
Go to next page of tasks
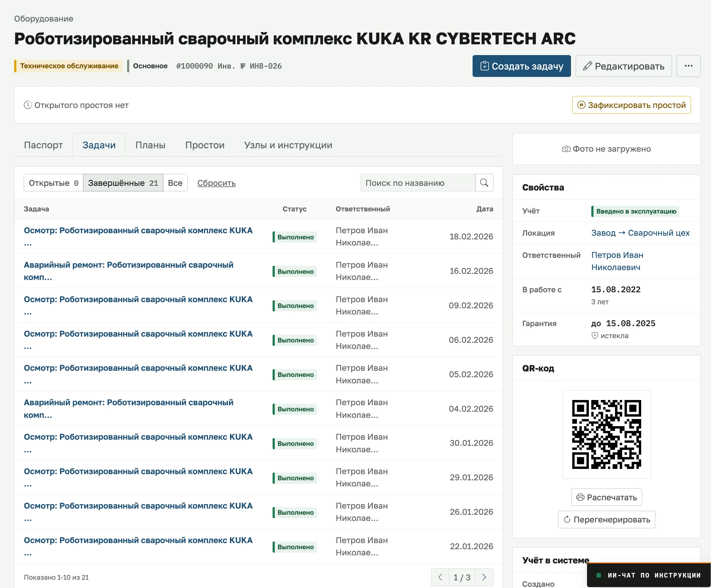484,577
